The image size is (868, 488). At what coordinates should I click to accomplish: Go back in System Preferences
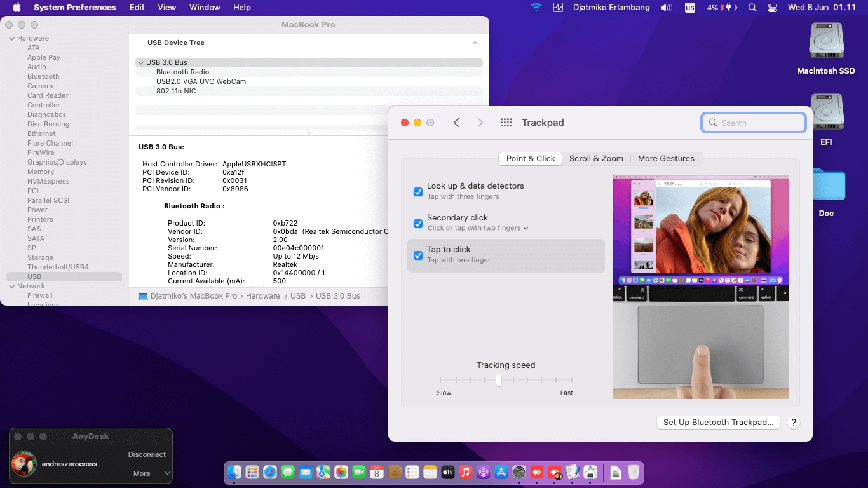456,123
